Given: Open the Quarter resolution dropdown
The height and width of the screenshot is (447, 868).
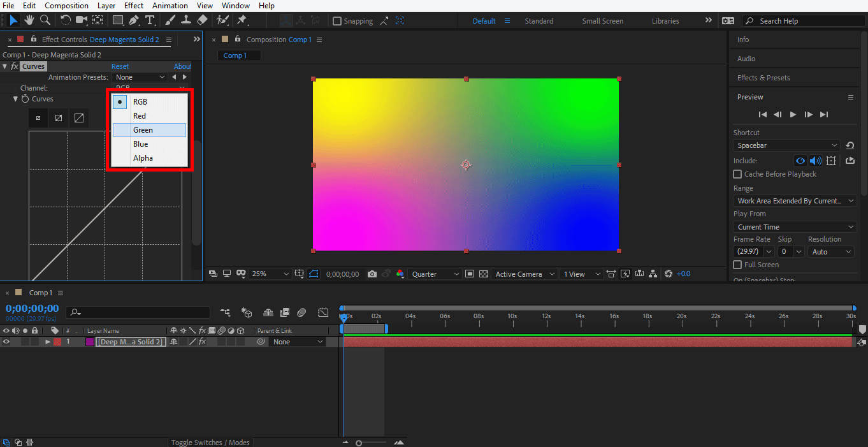Looking at the screenshot, I should click(x=435, y=274).
